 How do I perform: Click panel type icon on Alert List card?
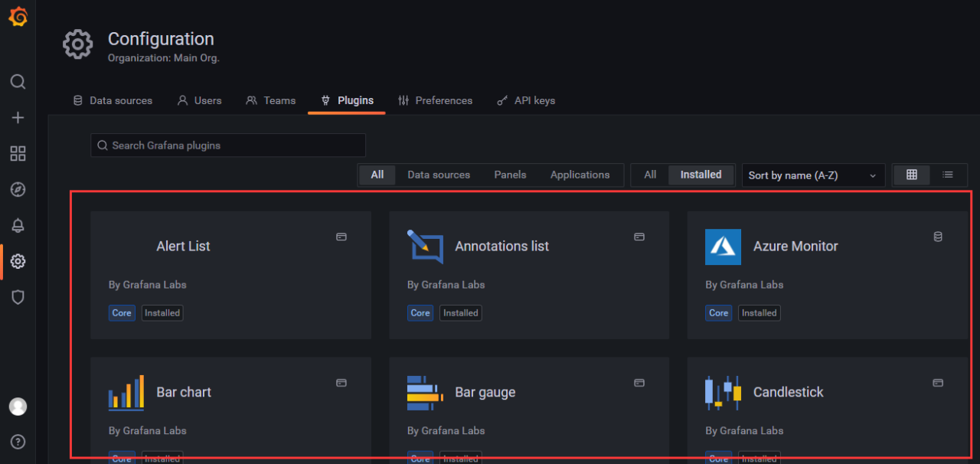(341, 237)
